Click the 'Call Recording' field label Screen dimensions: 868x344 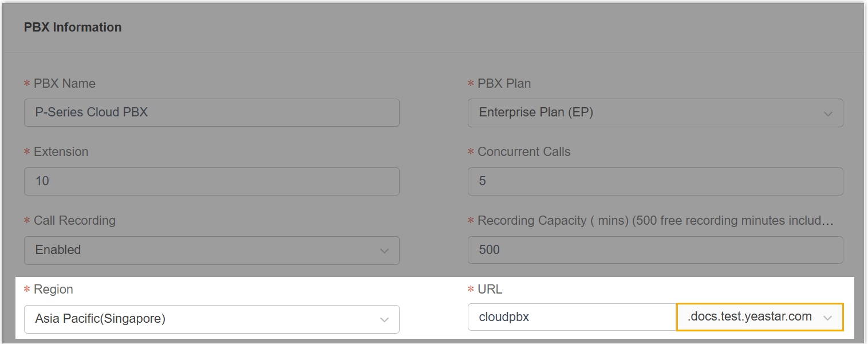(74, 221)
